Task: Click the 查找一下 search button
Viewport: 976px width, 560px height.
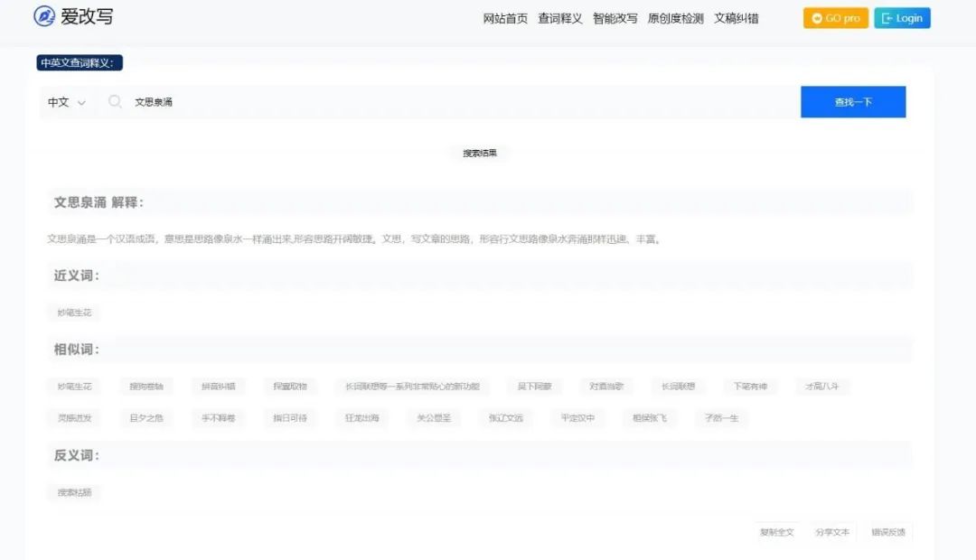Action: point(852,102)
